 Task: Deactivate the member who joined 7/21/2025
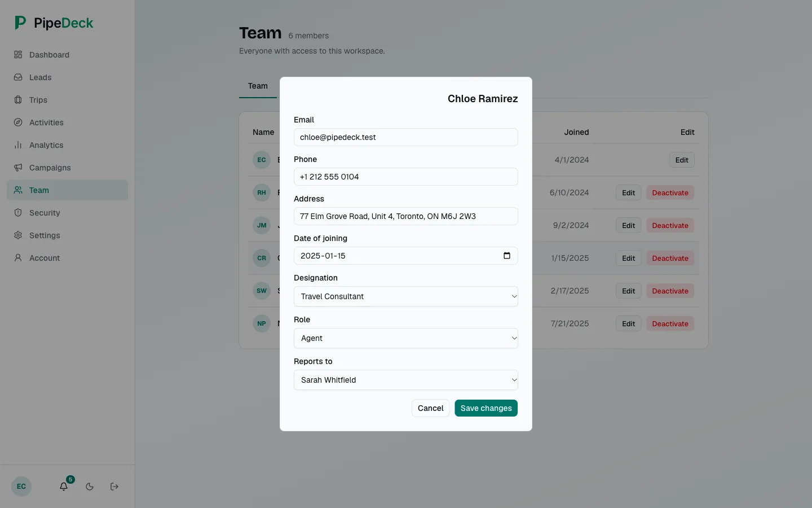click(x=670, y=323)
